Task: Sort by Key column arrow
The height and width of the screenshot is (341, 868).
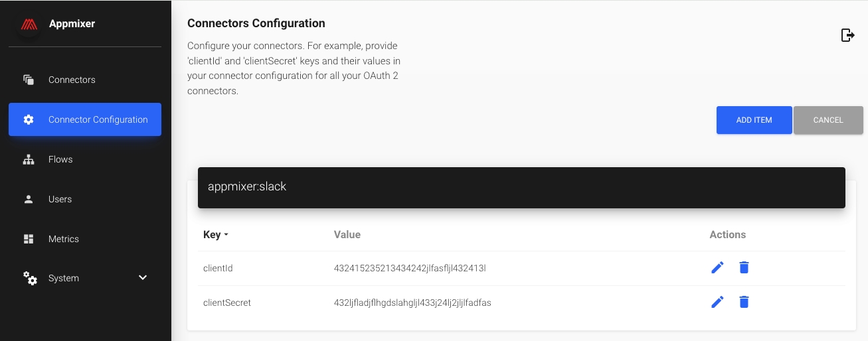Action: pos(226,235)
